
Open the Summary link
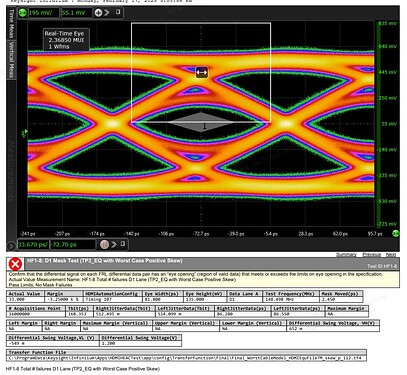click(x=346, y=254)
